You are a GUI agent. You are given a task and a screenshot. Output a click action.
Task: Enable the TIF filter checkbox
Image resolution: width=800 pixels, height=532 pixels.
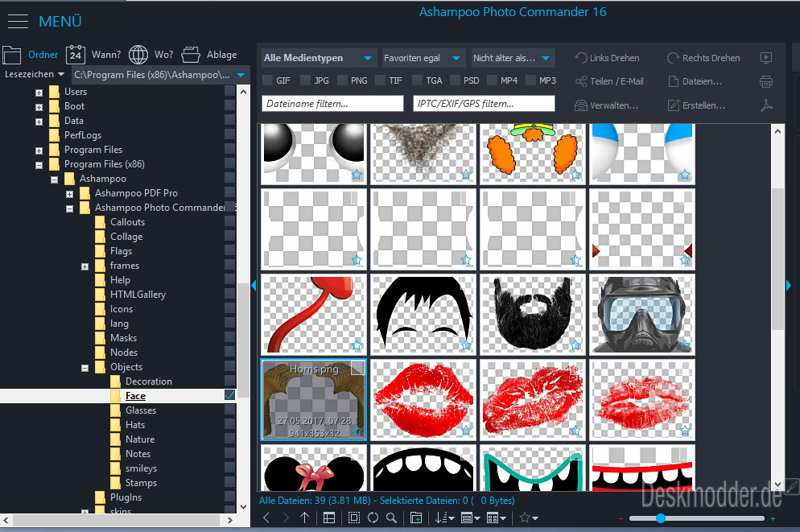coord(380,80)
